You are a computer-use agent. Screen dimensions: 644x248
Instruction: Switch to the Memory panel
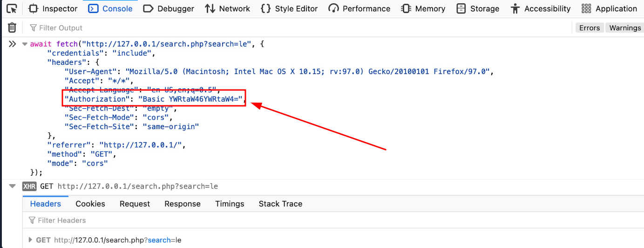click(423, 8)
